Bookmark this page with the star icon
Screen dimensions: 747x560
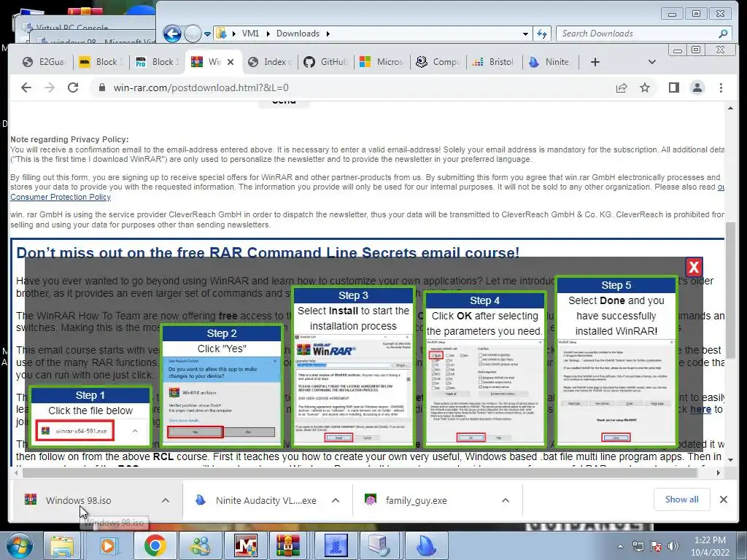click(x=645, y=87)
